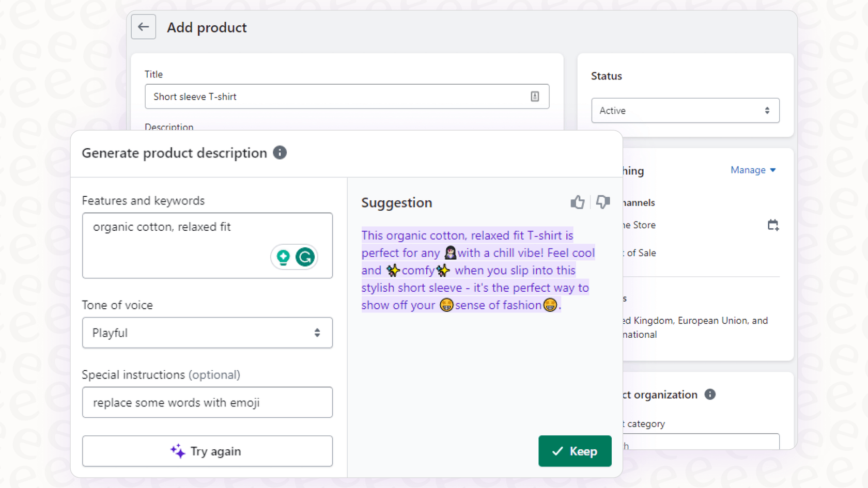The height and width of the screenshot is (488, 868).
Task: Click the Special instructions text field
Action: [x=207, y=402]
